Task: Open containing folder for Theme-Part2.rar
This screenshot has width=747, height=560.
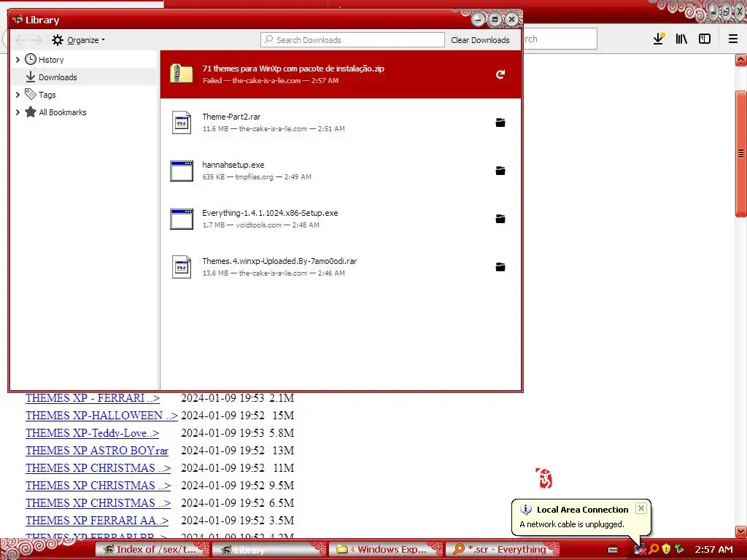Action: pyautogui.click(x=500, y=122)
